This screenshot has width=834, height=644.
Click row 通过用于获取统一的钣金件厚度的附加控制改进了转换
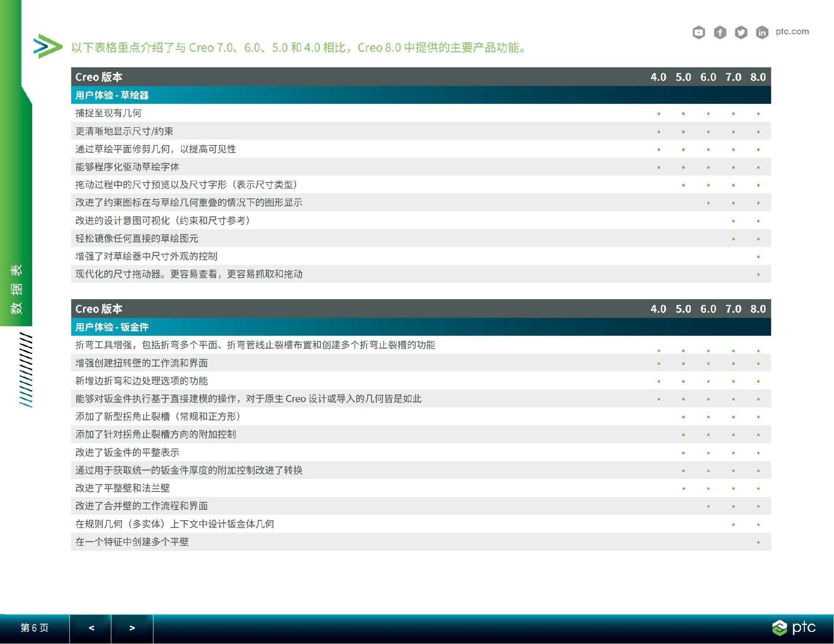click(421, 470)
